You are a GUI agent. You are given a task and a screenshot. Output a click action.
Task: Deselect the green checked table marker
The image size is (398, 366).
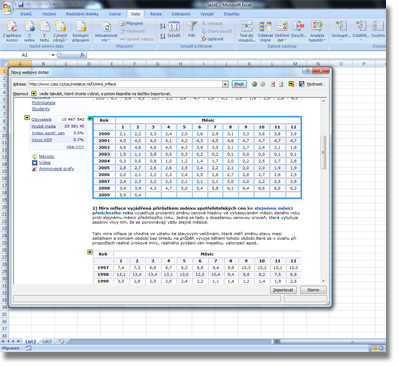click(90, 118)
